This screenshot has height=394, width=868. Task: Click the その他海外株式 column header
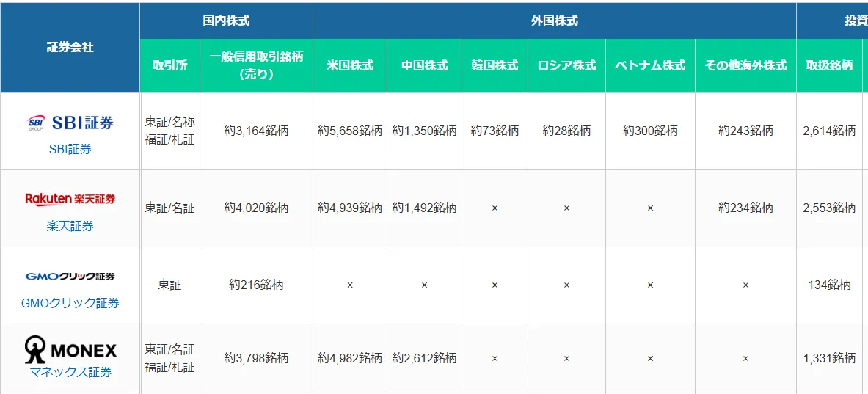click(x=745, y=65)
